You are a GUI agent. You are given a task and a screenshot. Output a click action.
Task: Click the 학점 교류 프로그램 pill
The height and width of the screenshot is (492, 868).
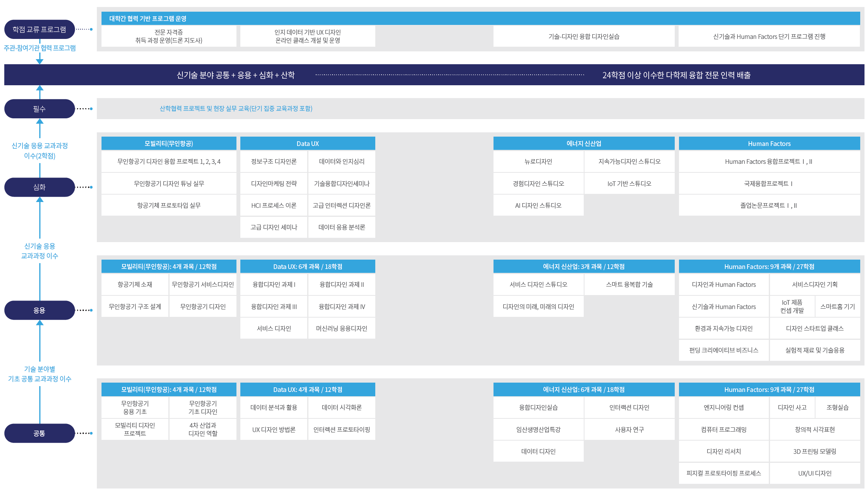39,29
